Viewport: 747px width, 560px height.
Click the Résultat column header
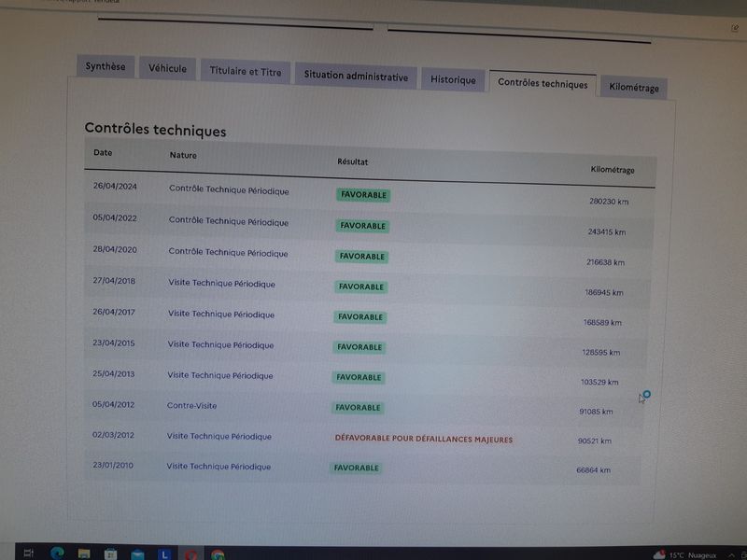[353, 161]
